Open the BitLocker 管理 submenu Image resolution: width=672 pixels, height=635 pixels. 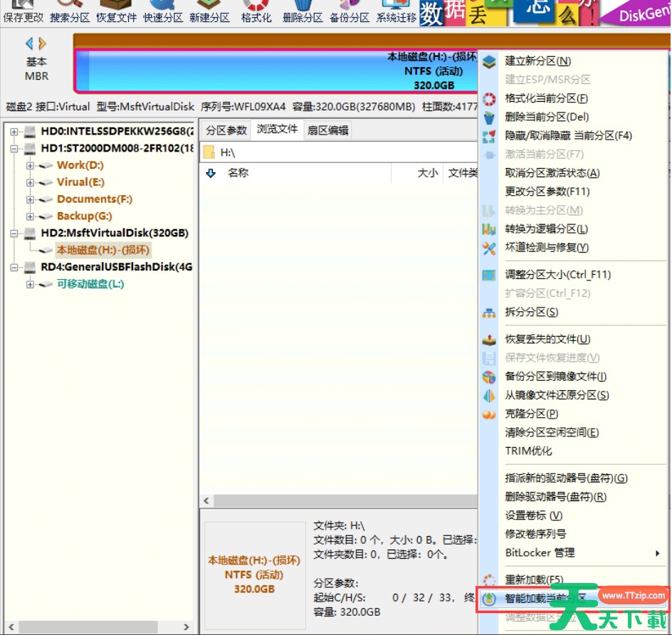540,552
